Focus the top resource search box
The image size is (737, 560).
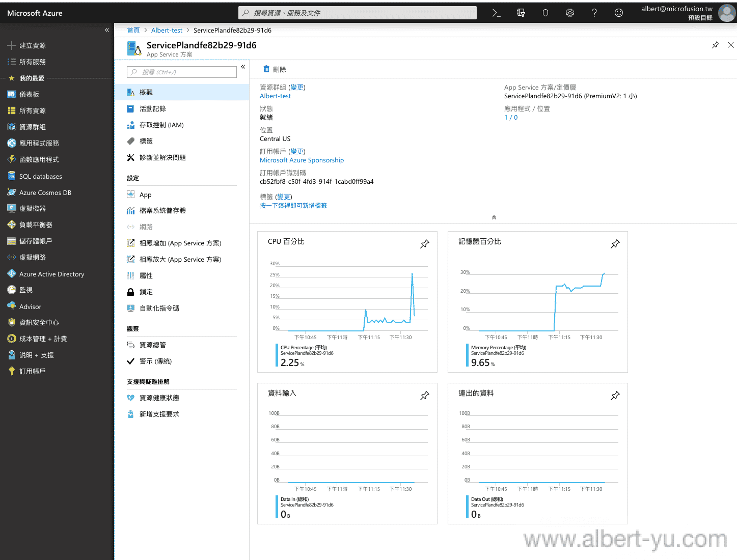358,13
